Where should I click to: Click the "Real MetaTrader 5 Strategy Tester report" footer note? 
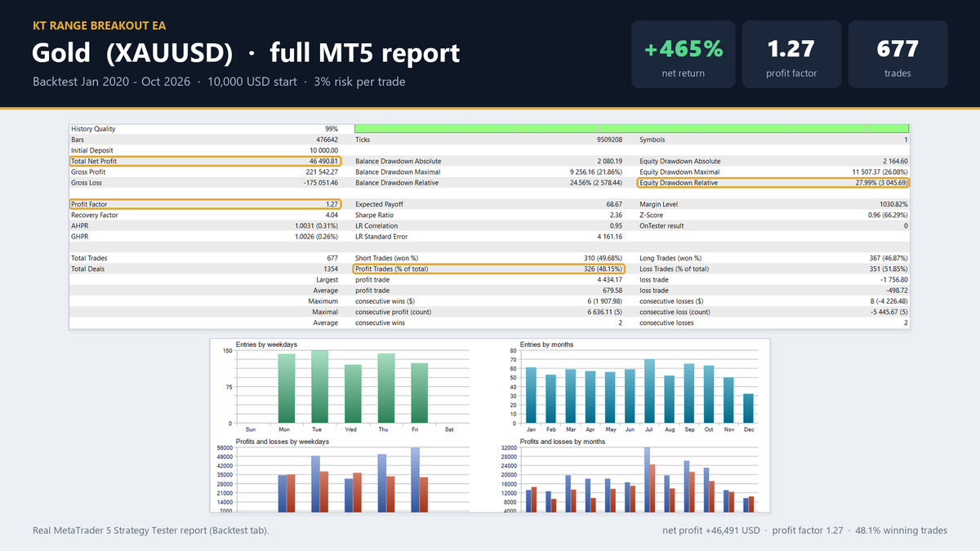(151, 531)
